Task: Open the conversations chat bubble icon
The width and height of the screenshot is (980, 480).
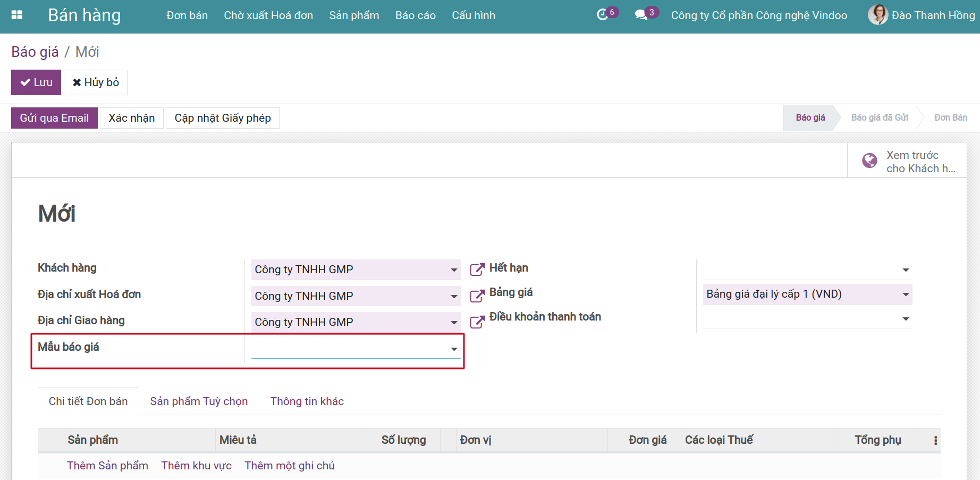Action: tap(641, 15)
